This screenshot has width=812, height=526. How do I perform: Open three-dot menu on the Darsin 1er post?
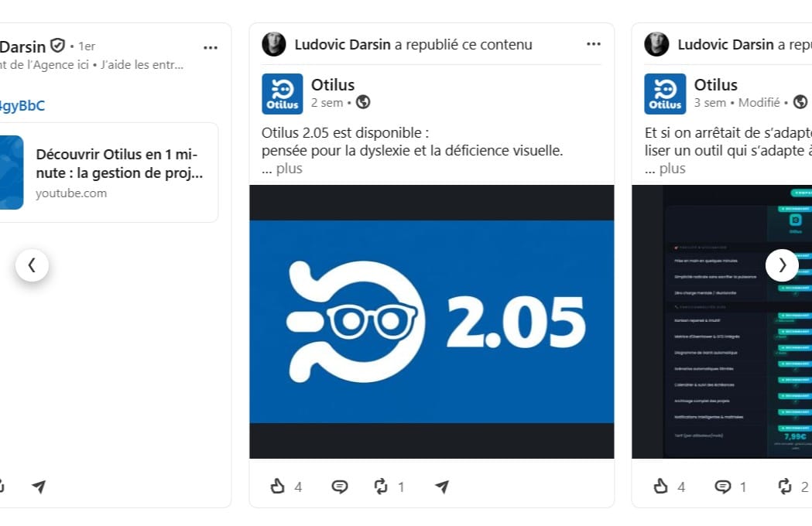pyautogui.click(x=211, y=48)
